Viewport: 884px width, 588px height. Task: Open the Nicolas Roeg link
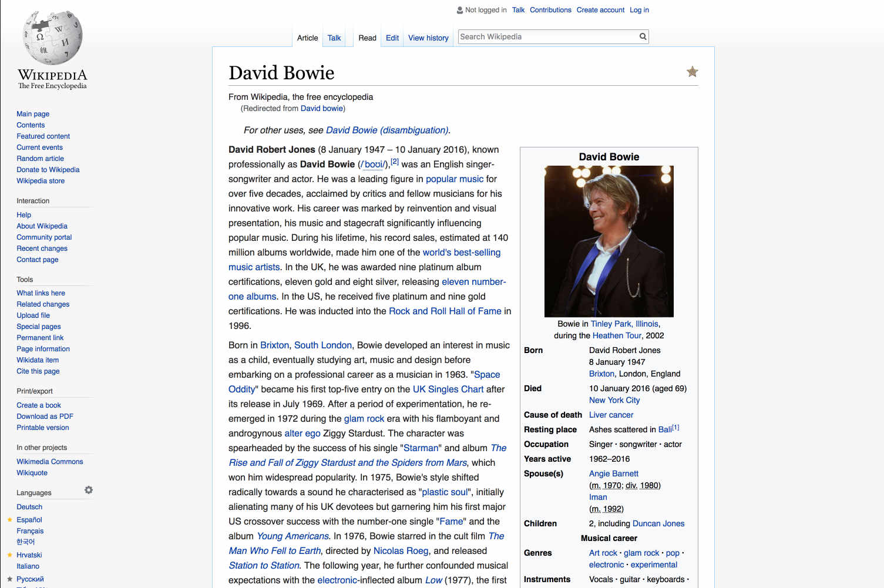[401, 551]
